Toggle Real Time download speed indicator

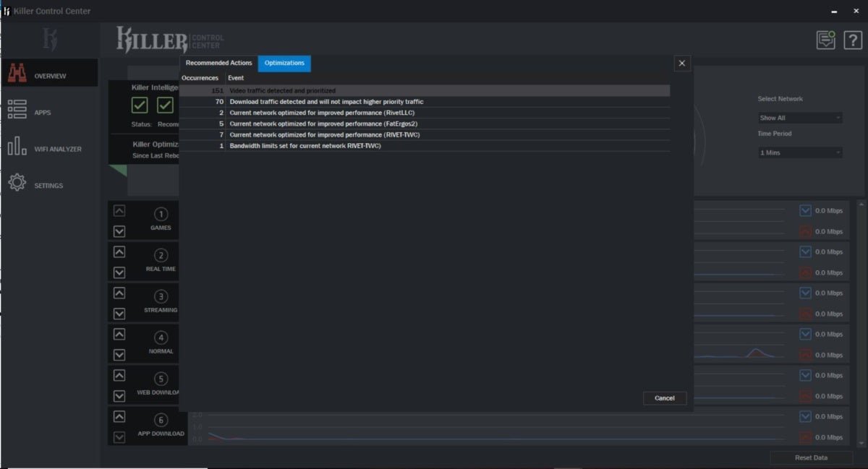point(805,251)
